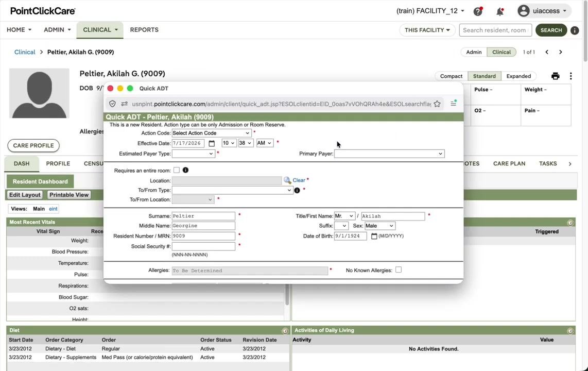Open the help question mark icon
The image size is (588, 371).
(478, 11)
